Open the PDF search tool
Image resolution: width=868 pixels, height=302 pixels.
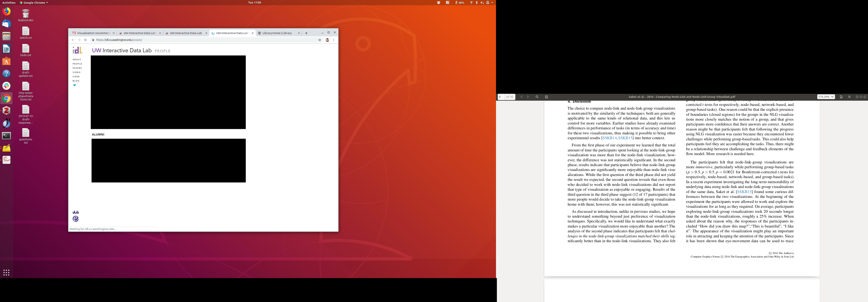coord(537,97)
